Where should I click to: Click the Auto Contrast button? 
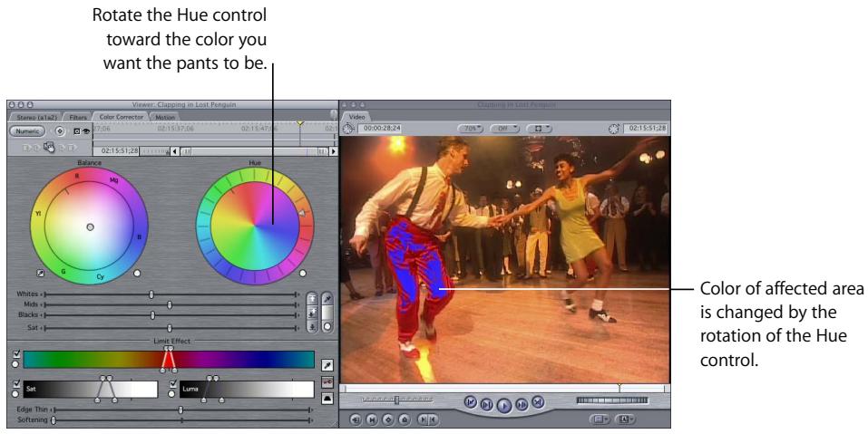[312, 313]
